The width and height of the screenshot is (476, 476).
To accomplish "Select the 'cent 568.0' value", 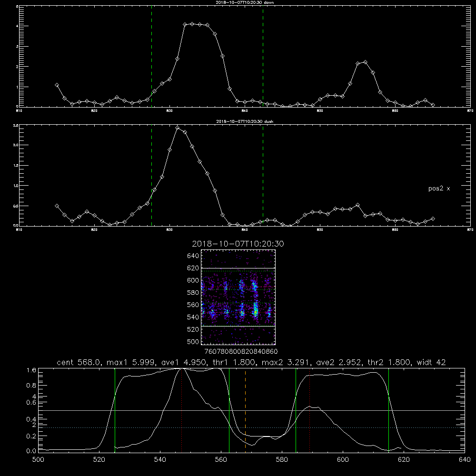I will (x=79, y=362).
